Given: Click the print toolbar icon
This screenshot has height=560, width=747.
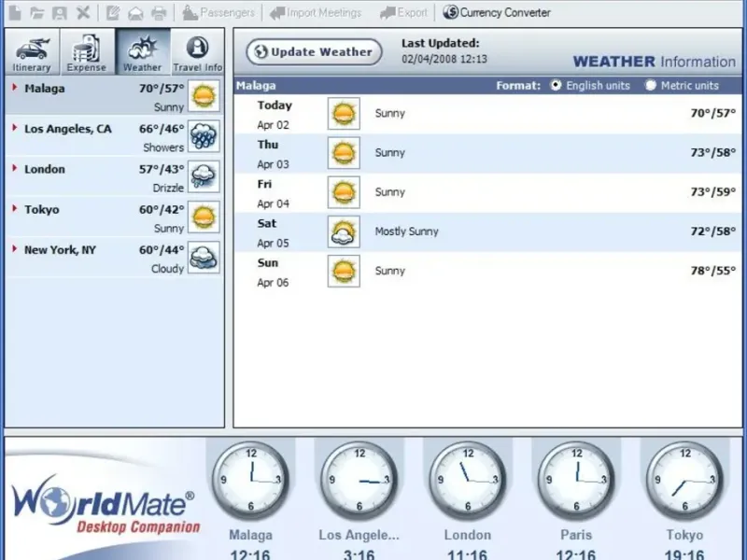Looking at the screenshot, I should point(160,13).
